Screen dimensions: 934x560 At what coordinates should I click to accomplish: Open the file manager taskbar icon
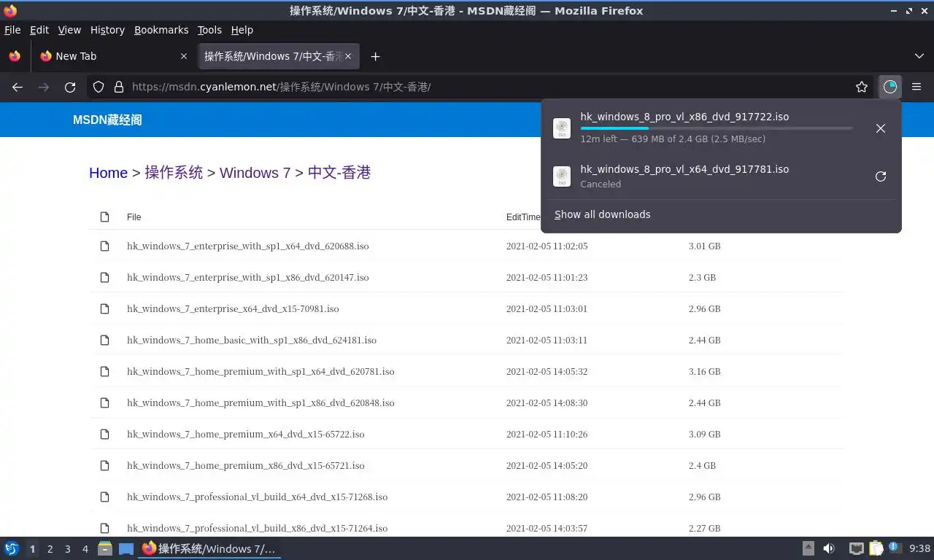(105, 548)
